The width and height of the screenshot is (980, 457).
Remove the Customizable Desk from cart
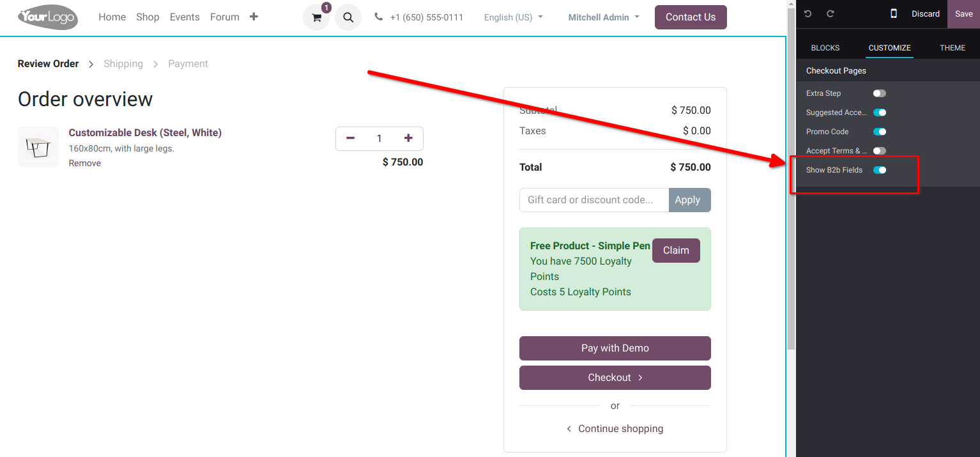point(85,164)
